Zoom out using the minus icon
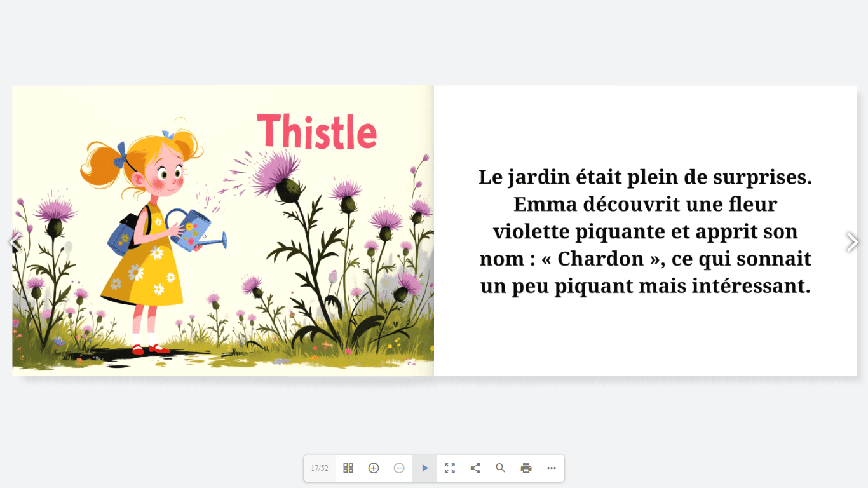This screenshot has height=488, width=868. 399,468
